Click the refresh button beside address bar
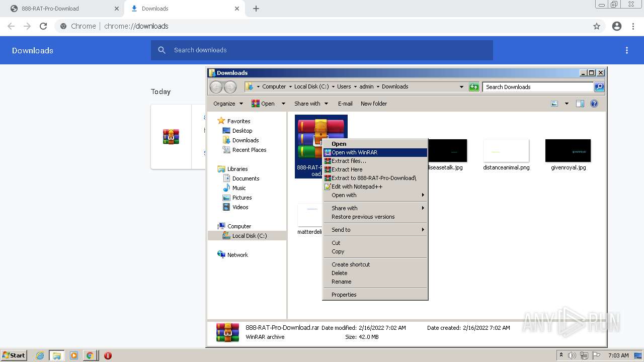Screen dimensions: 644x362 coord(474,87)
